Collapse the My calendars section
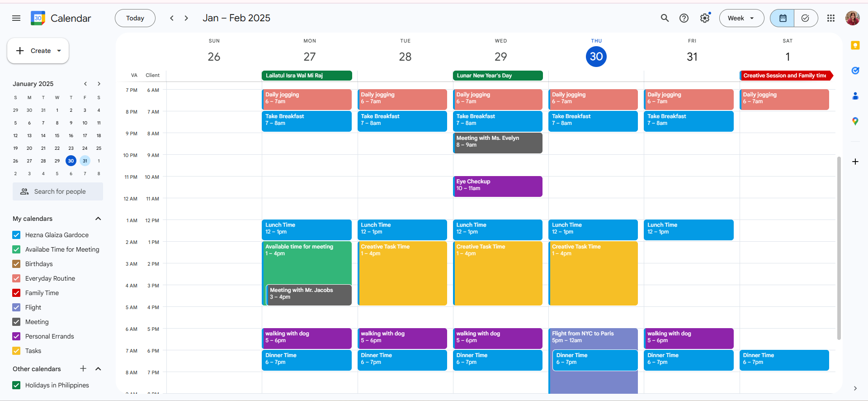This screenshot has height=401, width=868. click(x=98, y=219)
